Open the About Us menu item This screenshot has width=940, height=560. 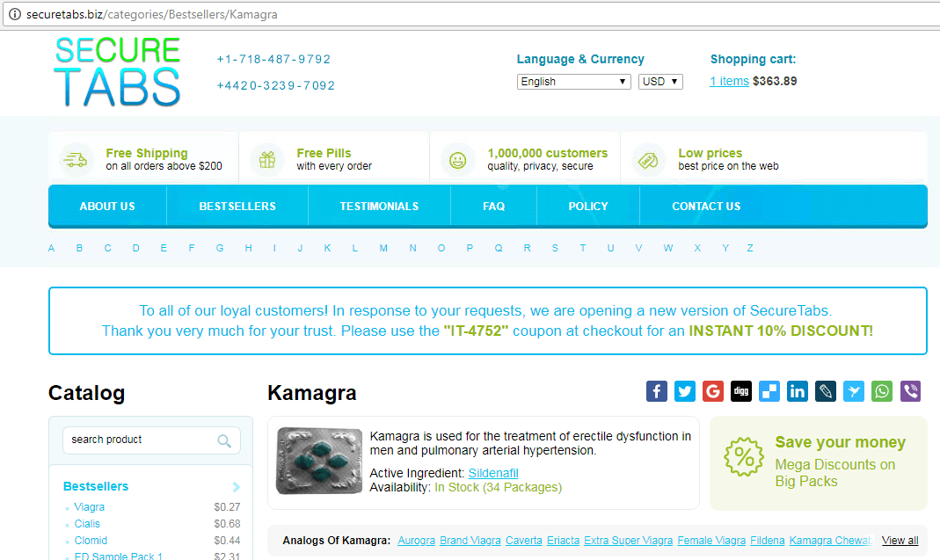[x=107, y=207]
